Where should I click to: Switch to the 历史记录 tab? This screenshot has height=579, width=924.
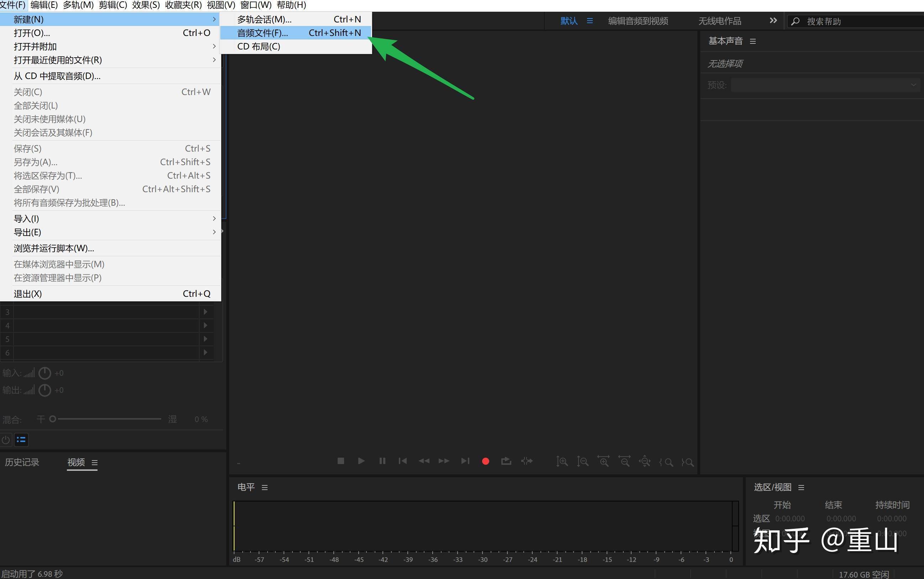point(22,462)
